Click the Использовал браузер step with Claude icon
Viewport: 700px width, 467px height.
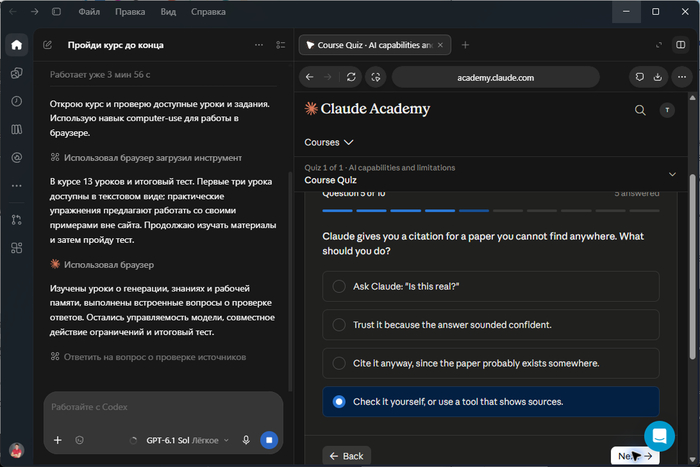pyautogui.click(x=102, y=265)
